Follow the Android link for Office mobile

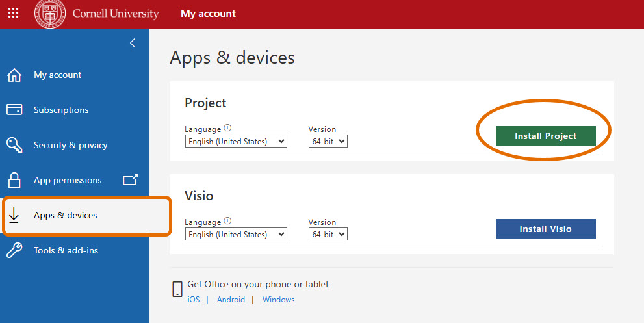tap(231, 300)
